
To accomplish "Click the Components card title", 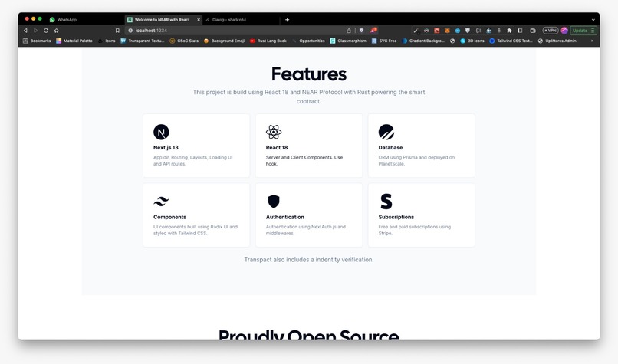I will (x=170, y=217).
